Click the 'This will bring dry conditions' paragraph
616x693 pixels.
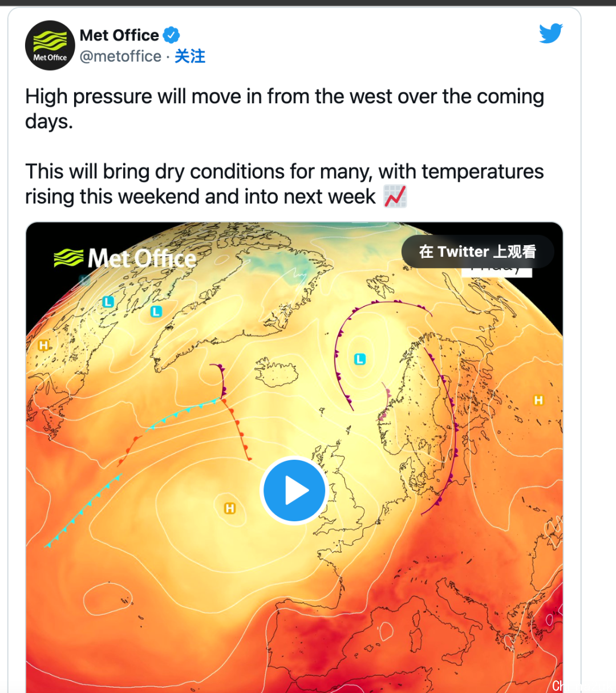pyautogui.click(x=285, y=184)
